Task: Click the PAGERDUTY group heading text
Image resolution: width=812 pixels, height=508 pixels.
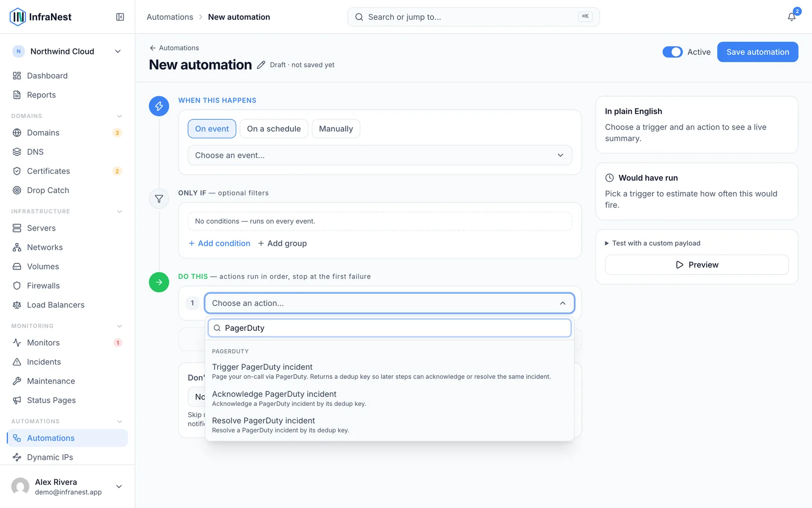Action: tap(230, 352)
